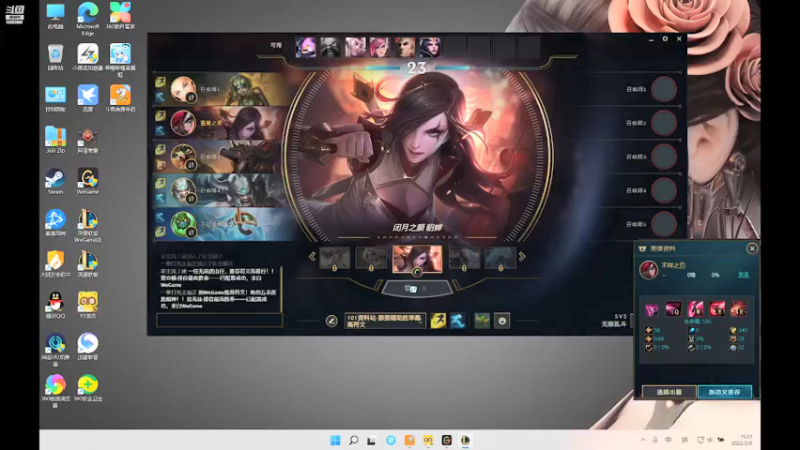Select fifth available bench champion portrait

[x=405, y=47]
